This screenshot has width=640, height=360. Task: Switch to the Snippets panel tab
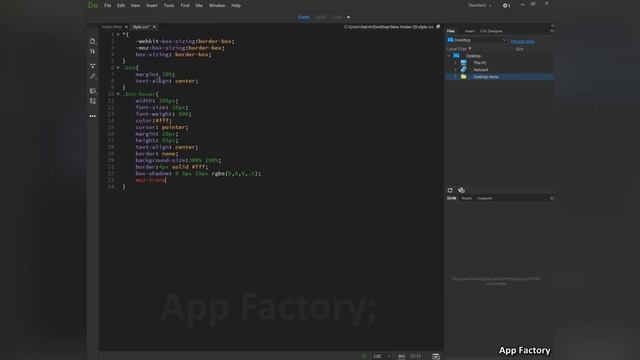click(485, 198)
